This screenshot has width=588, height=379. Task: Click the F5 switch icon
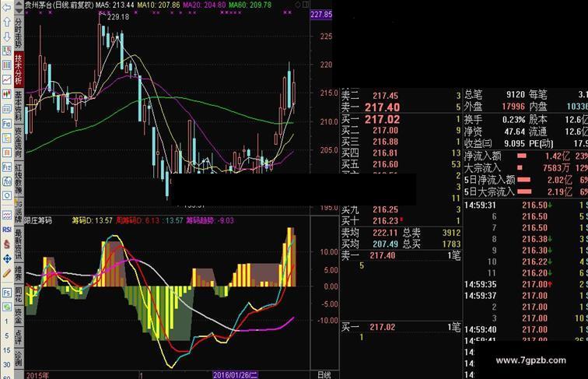(x=7, y=293)
